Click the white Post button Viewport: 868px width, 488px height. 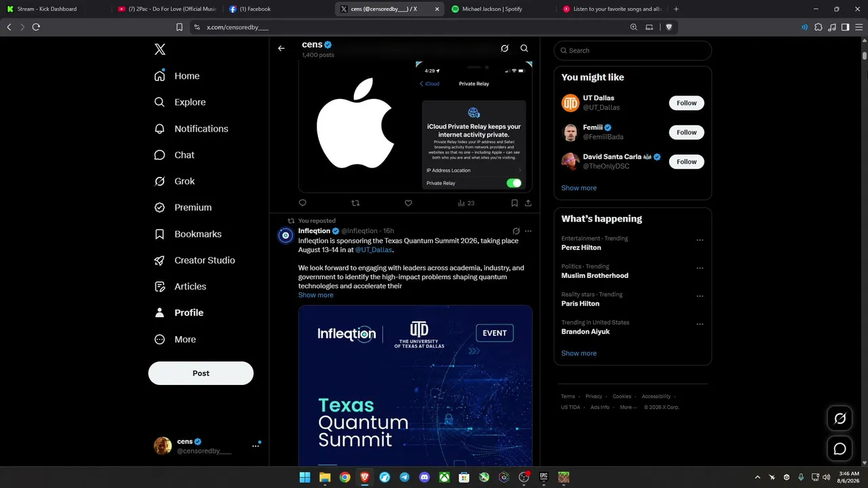pos(201,373)
